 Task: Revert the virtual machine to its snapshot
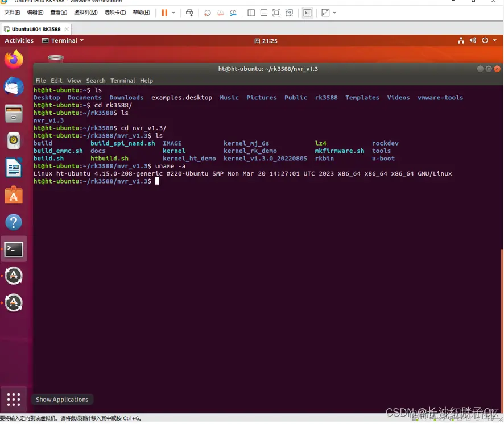pyautogui.click(x=221, y=13)
